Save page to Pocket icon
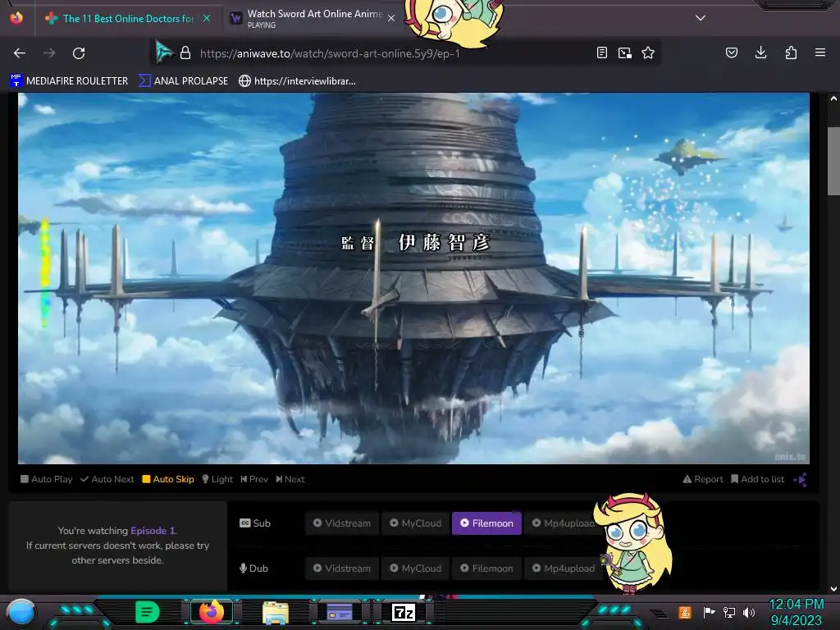840x630 pixels. [732, 52]
